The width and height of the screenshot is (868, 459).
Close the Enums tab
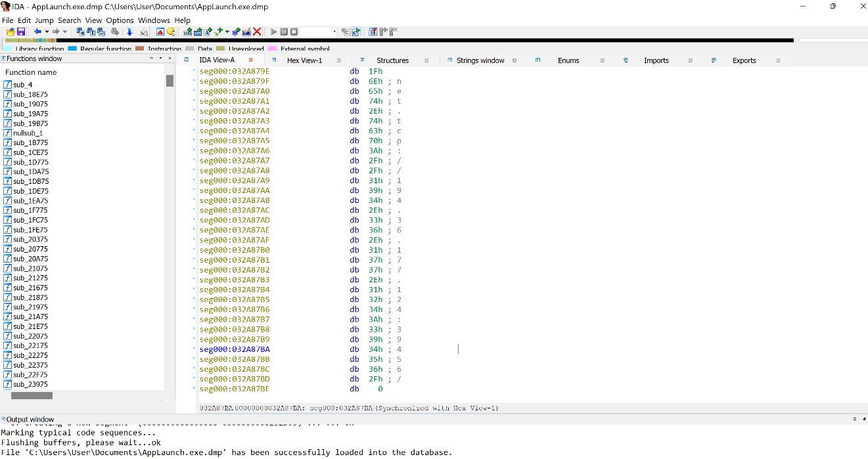(603, 60)
